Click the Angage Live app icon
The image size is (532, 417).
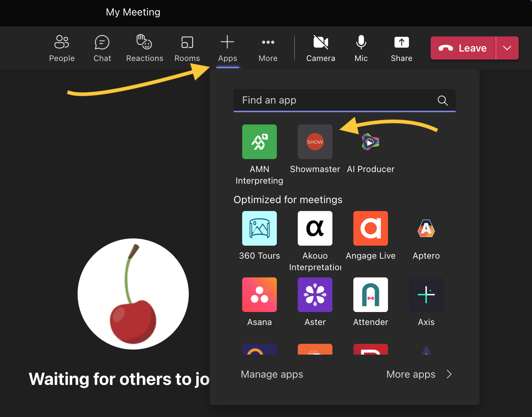370,228
